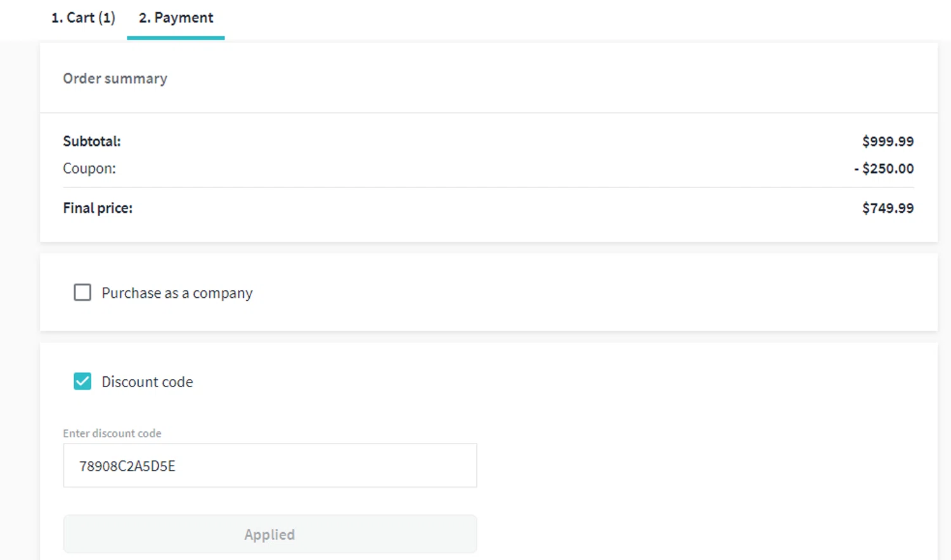Viewport: 951px width, 560px height.
Task: Click the teal underline beneath Payment tab
Action: pos(176,38)
